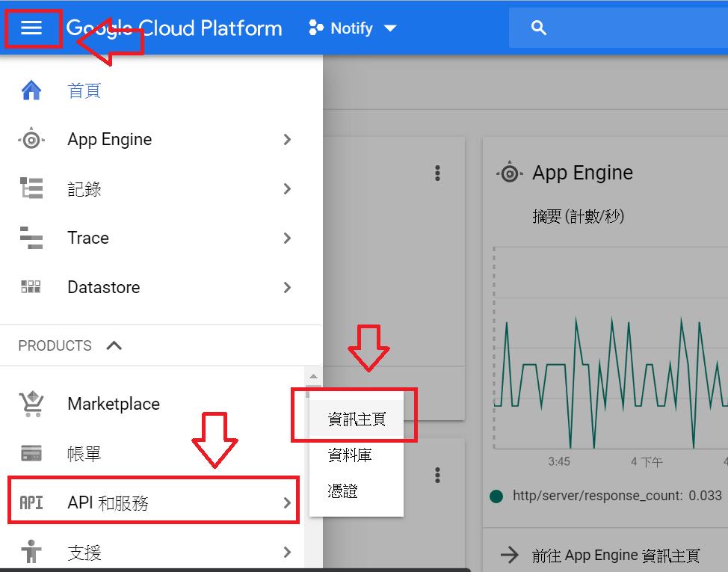
Task: Expand the 記錄 submenu chevron
Action: point(288,188)
